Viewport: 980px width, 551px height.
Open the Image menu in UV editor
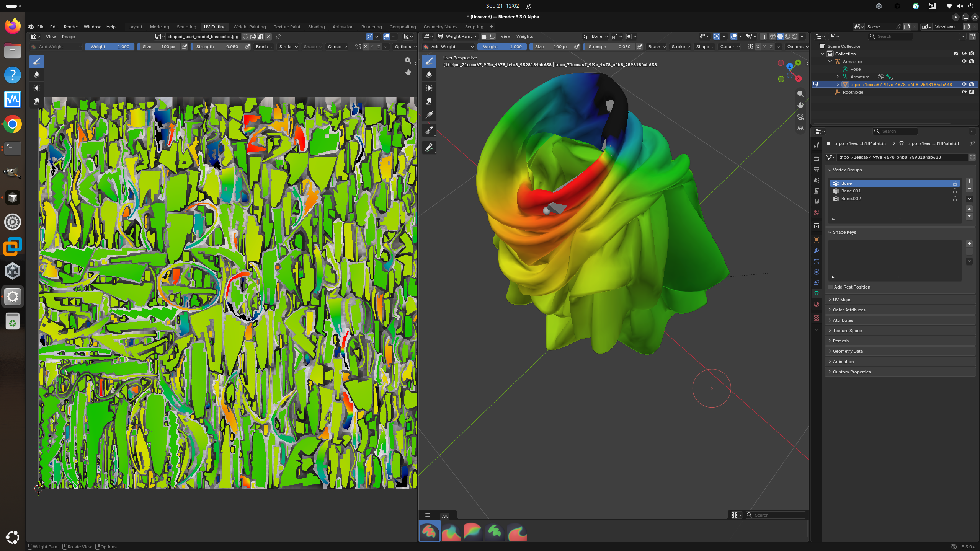(68, 37)
